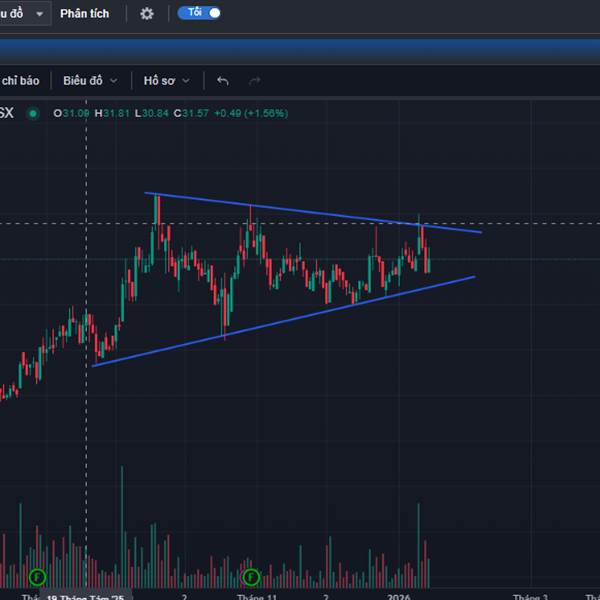Image resolution: width=600 pixels, height=600 pixels.
Task: Click the close value C31.57
Action: (191, 113)
